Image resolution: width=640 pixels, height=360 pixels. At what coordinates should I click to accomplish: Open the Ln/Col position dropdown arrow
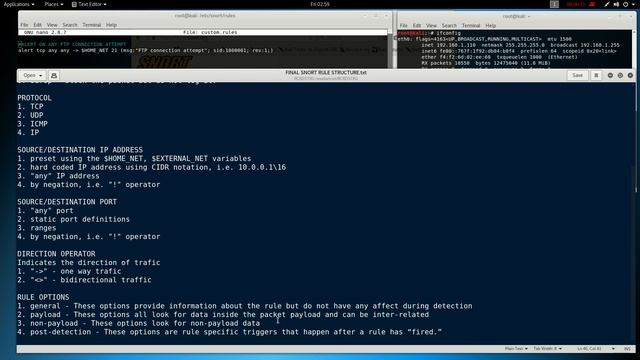click(x=613, y=349)
